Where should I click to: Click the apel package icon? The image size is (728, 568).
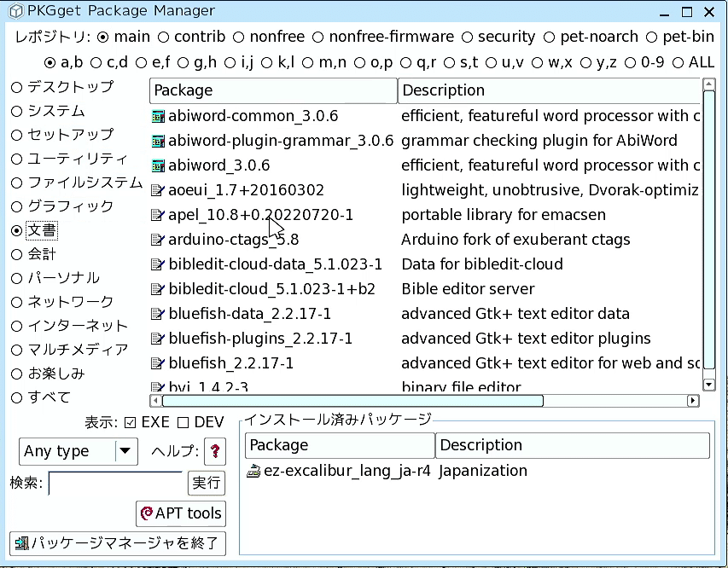pos(156,214)
